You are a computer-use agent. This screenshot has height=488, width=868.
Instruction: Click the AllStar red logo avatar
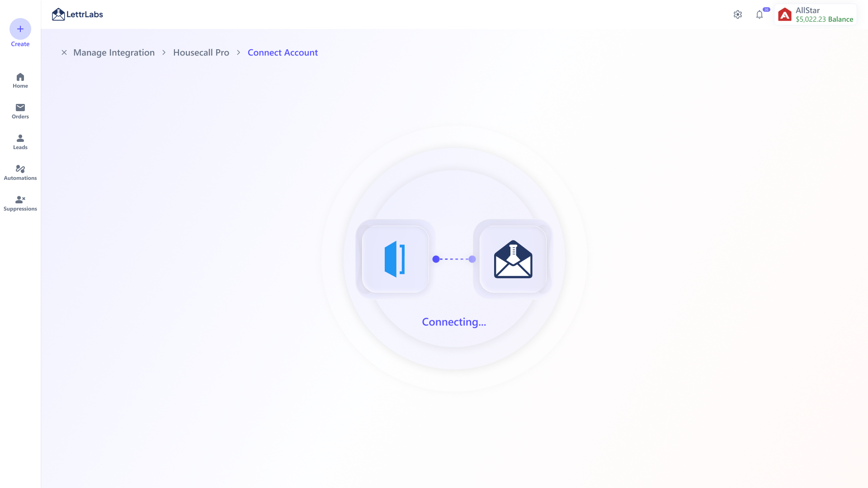tap(785, 14)
